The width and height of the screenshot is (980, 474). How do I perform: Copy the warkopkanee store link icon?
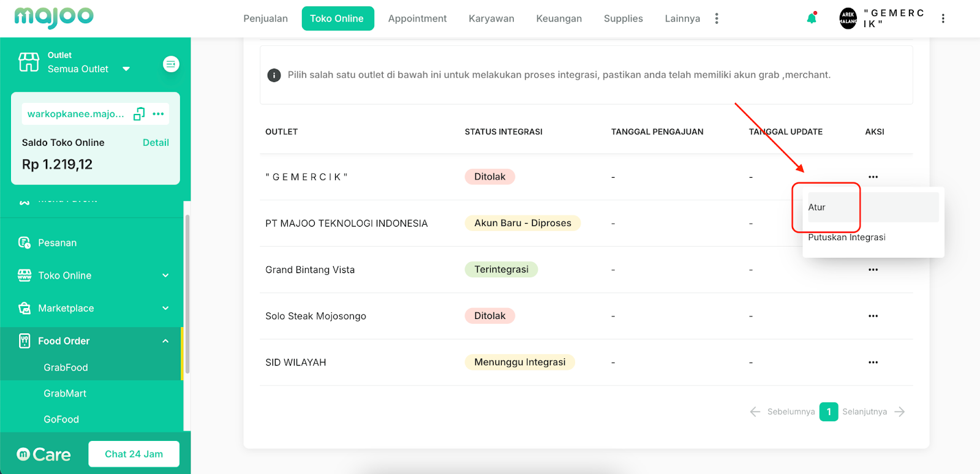pos(139,114)
